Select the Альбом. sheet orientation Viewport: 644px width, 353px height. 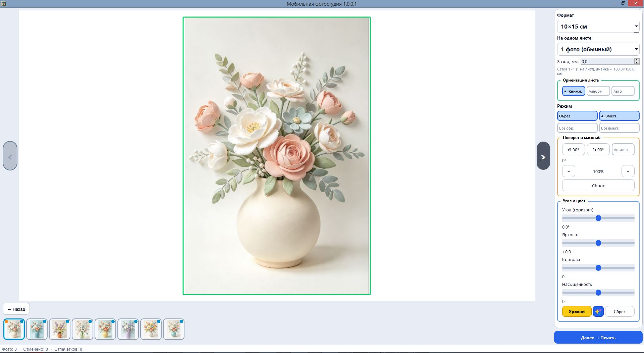(x=598, y=91)
